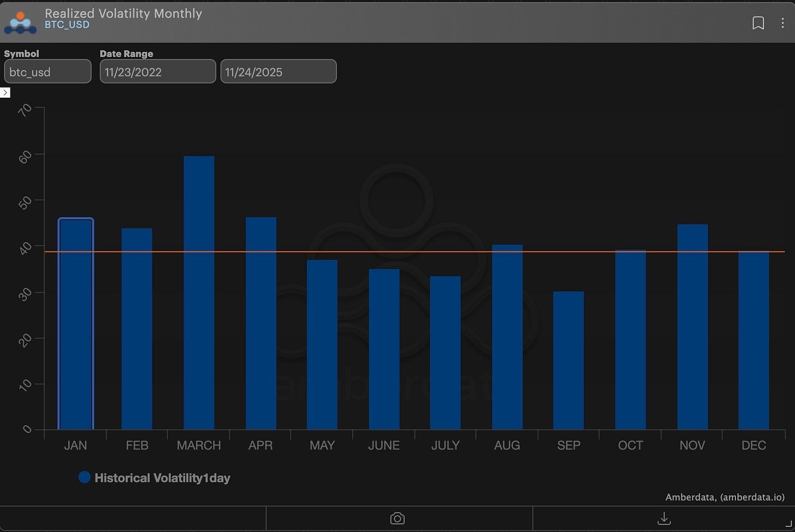This screenshot has width=795, height=532.
Task: Click the camera snapshot icon
Action: coord(397,518)
